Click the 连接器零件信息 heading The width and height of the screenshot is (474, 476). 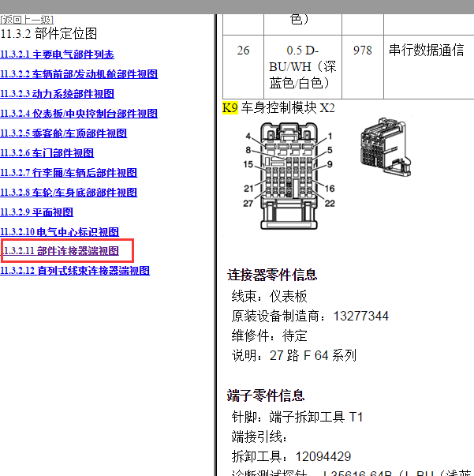[272, 275]
